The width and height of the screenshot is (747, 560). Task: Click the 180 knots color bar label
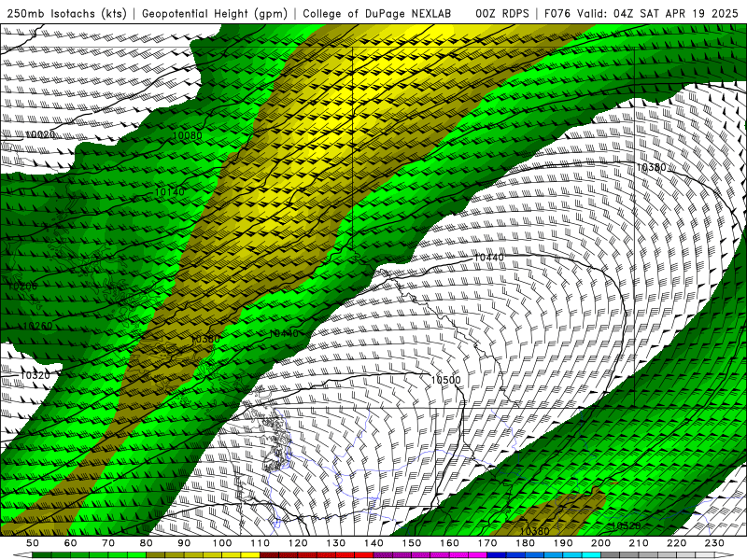pyautogui.click(x=525, y=543)
